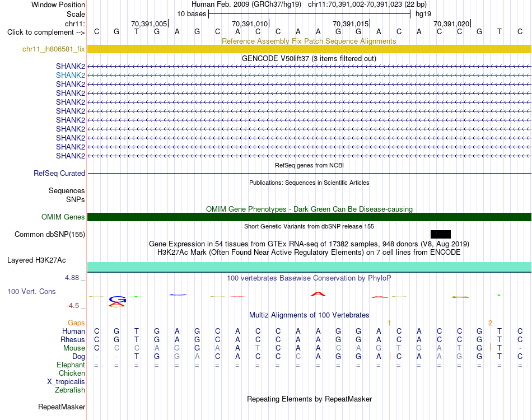
Task: Select the black dbSNP variant item
Action: click(441, 235)
